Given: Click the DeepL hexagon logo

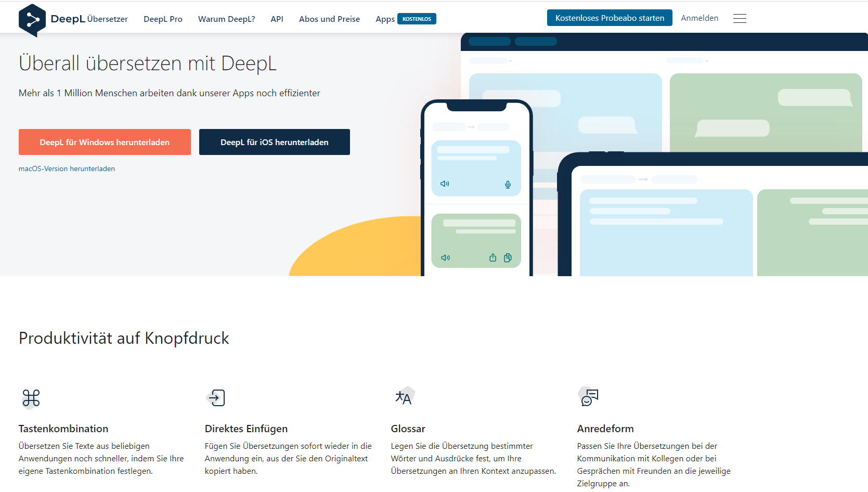Looking at the screenshot, I should pos(32,20).
